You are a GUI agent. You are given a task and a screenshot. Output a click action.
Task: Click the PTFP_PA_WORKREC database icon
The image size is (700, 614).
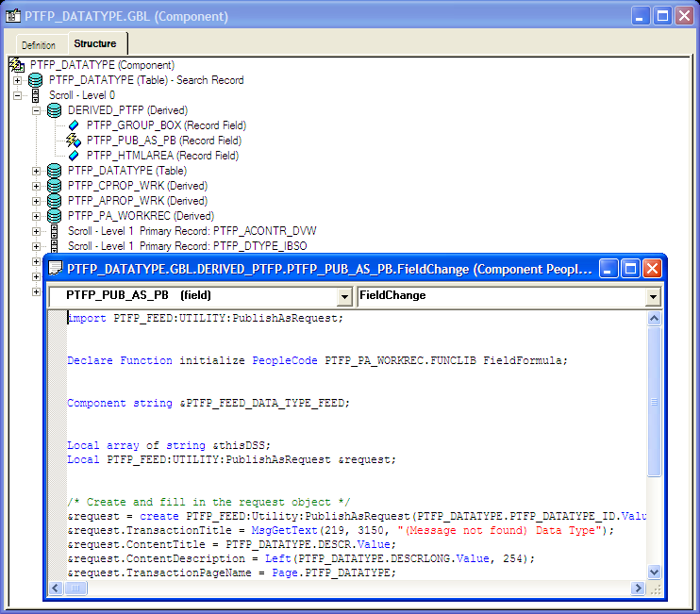55,216
